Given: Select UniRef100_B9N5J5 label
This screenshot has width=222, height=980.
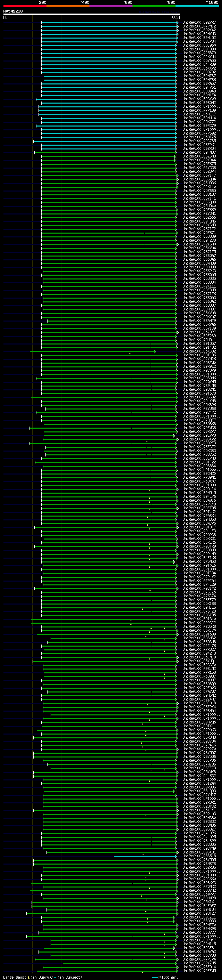Looking at the screenshot, I should point(199,493).
